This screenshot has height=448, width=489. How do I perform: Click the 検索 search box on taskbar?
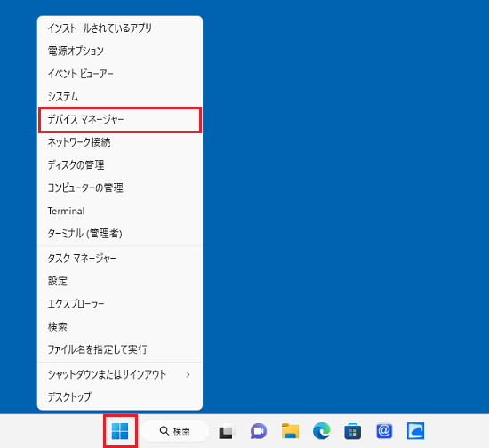click(x=174, y=431)
